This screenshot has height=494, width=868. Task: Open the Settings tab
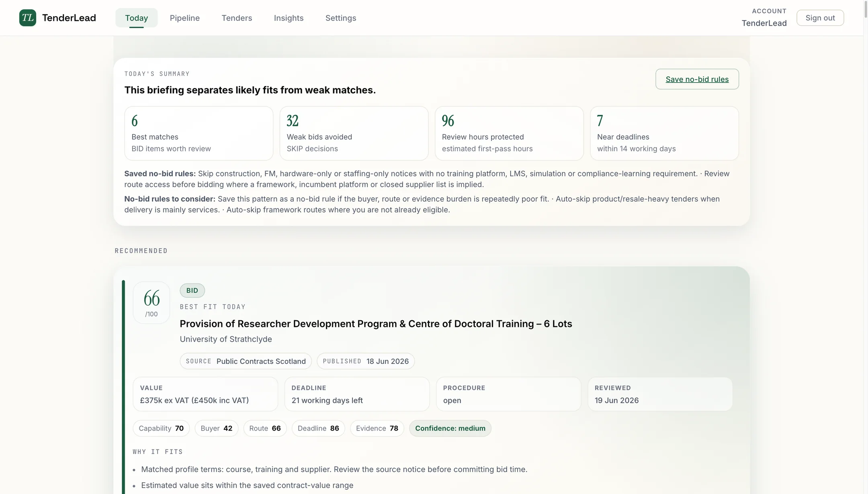(x=341, y=18)
